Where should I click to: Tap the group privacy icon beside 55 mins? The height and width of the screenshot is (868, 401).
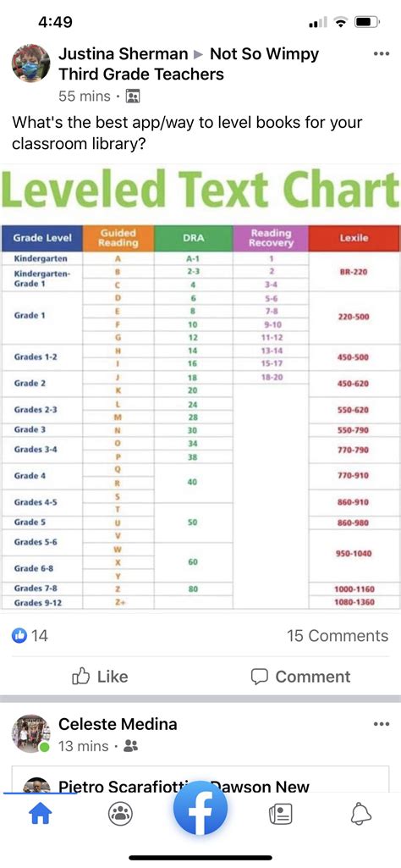(133, 97)
